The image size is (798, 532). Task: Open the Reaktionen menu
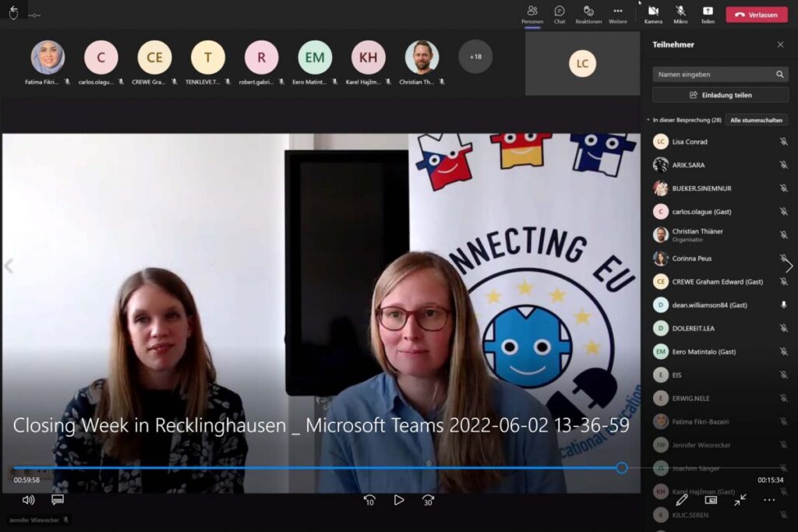[588, 14]
